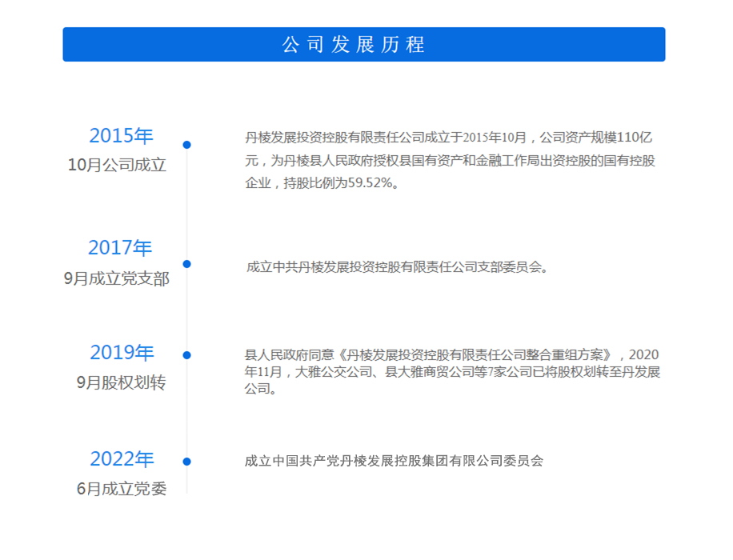Click the 2015年 year label
This screenshot has width=733, height=560.
(x=121, y=135)
